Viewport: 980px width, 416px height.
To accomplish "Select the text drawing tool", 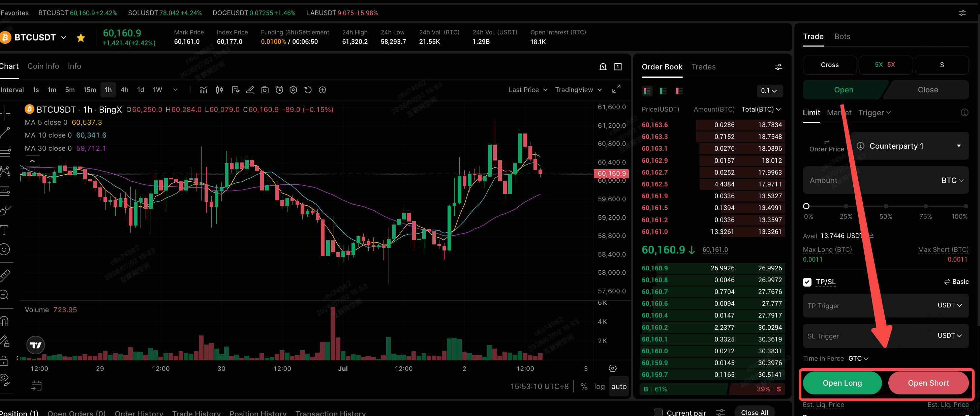I will [5, 230].
